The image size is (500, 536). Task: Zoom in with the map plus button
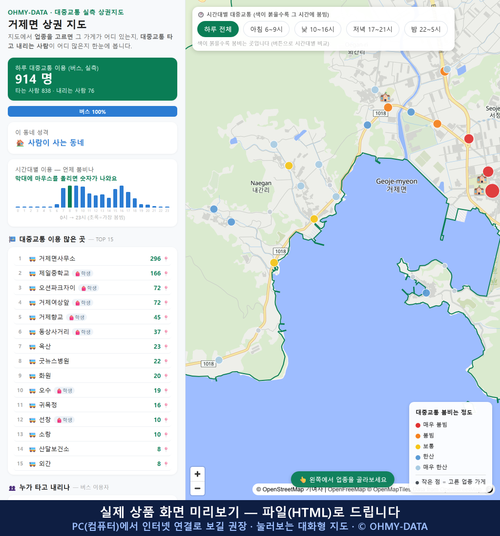pos(198,474)
